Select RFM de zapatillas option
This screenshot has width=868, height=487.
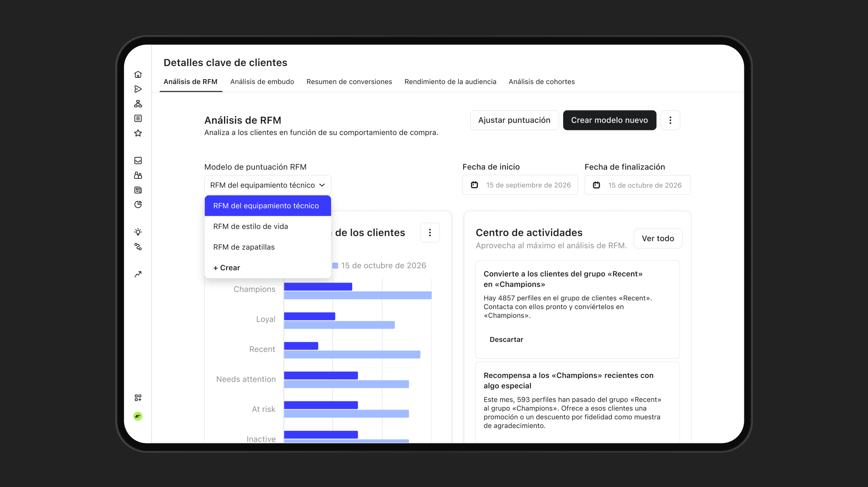(268, 247)
